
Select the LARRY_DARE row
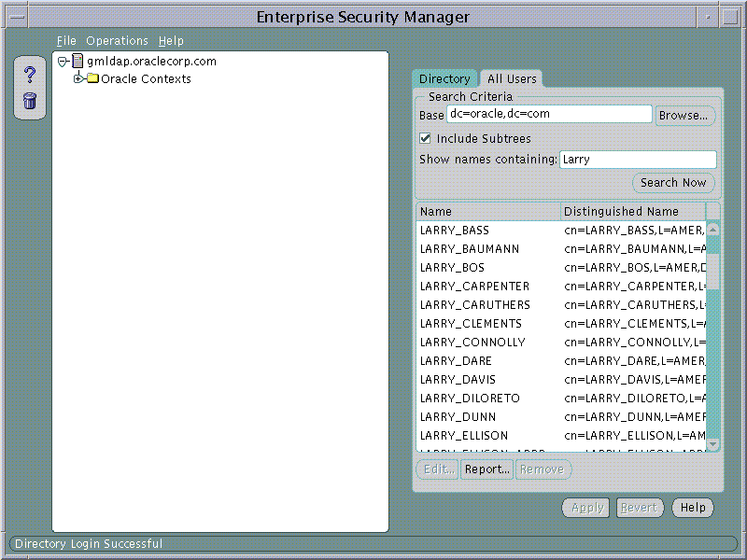click(561, 361)
